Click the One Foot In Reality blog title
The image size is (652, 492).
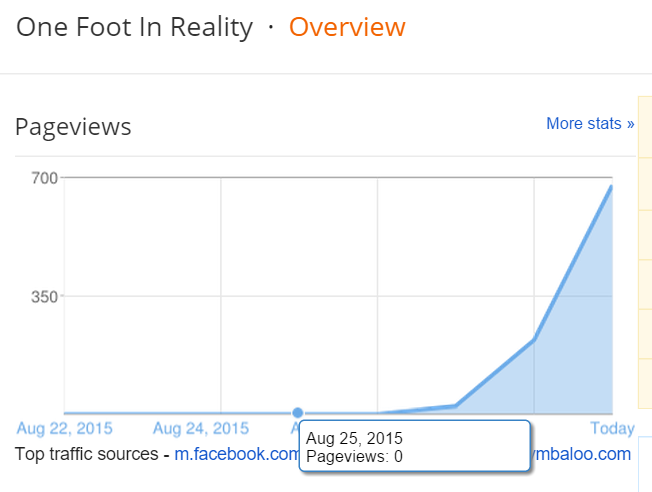[x=134, y=27]
